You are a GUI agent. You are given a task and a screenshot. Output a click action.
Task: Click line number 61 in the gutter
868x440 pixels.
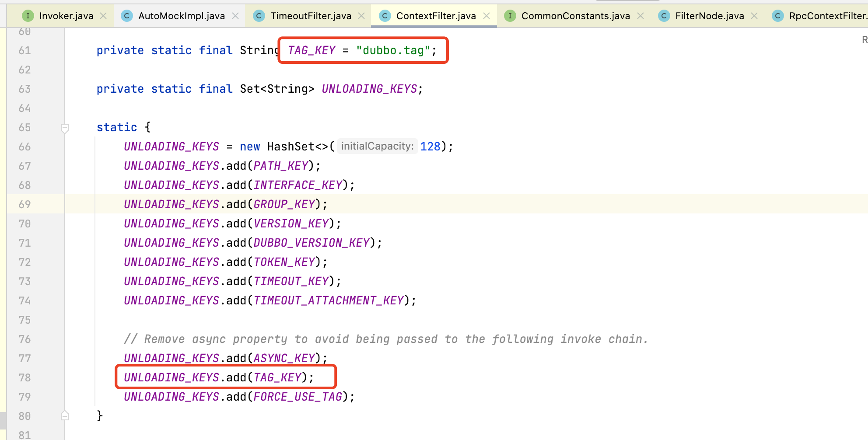tap(24, 51)
